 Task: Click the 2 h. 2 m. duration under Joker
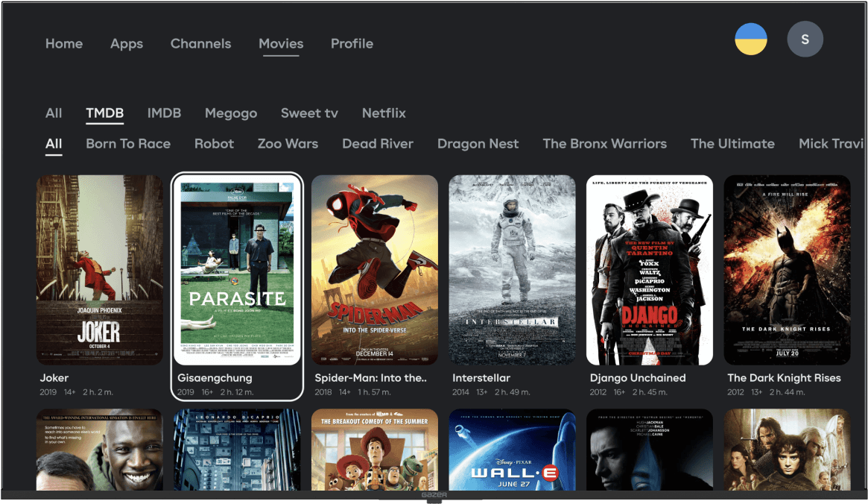click(x=98, y=392)
